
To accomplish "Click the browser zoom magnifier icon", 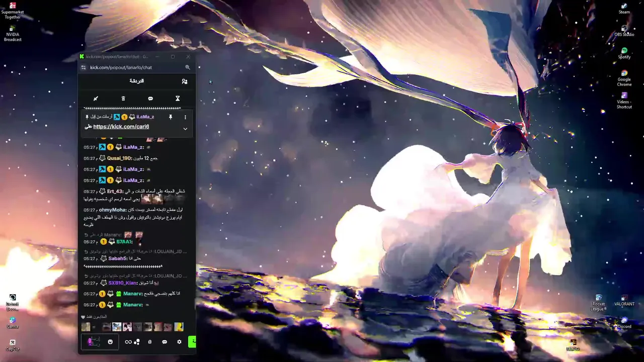I will click(x=188, y=67).
